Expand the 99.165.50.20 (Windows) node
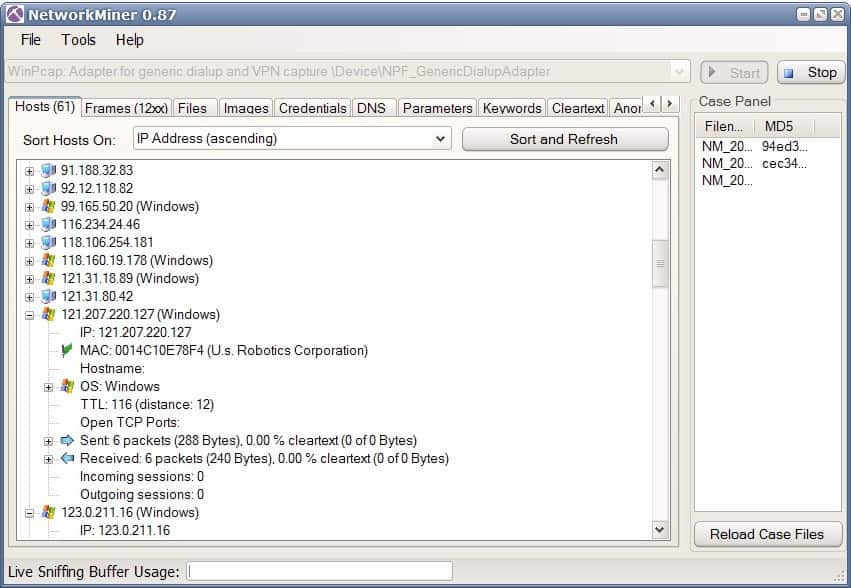The image size is (851, 588). (29, 207)
